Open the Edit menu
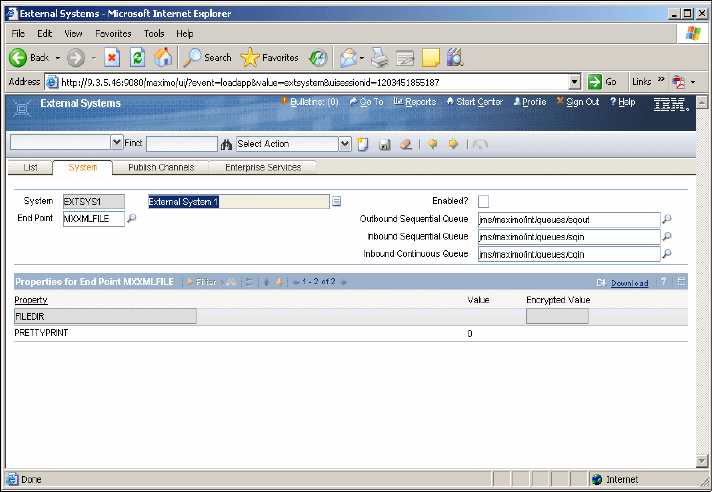The image size is (712, 492). 44,34
